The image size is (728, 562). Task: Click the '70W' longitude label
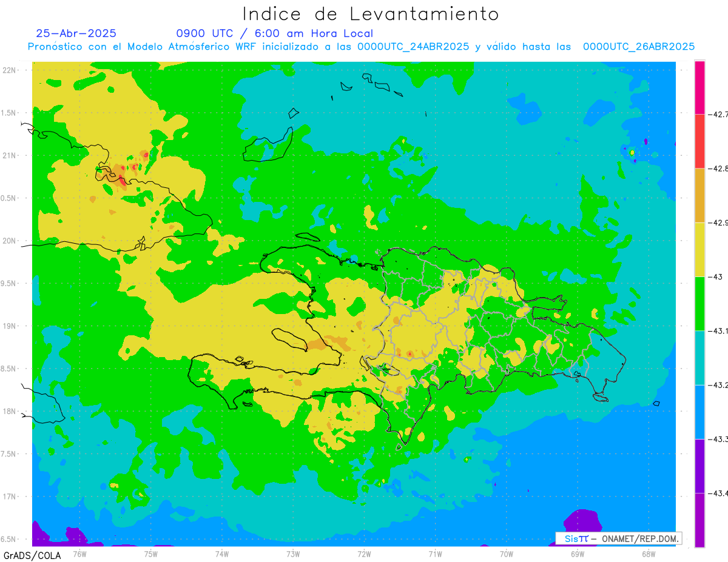tap(507, 553)
